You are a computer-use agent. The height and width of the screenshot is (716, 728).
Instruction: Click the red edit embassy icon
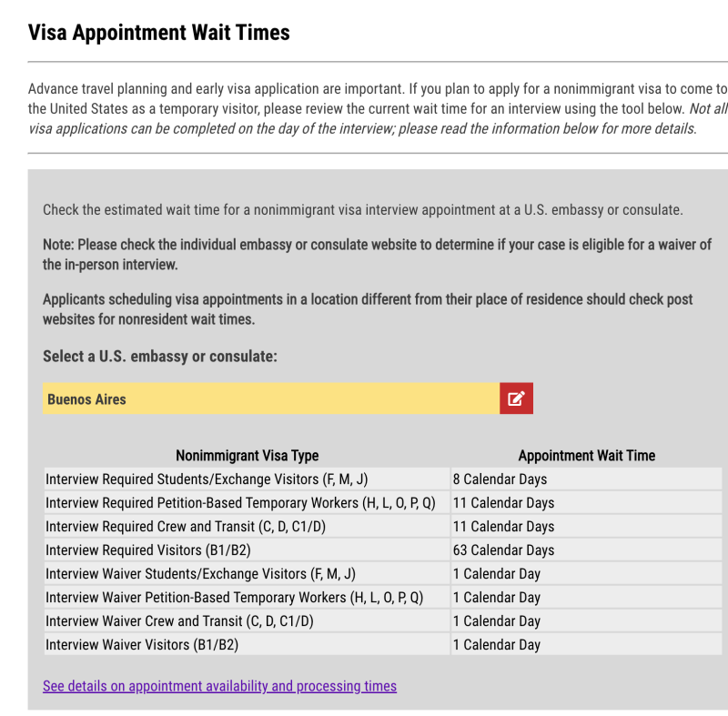(x=516, y=398)
